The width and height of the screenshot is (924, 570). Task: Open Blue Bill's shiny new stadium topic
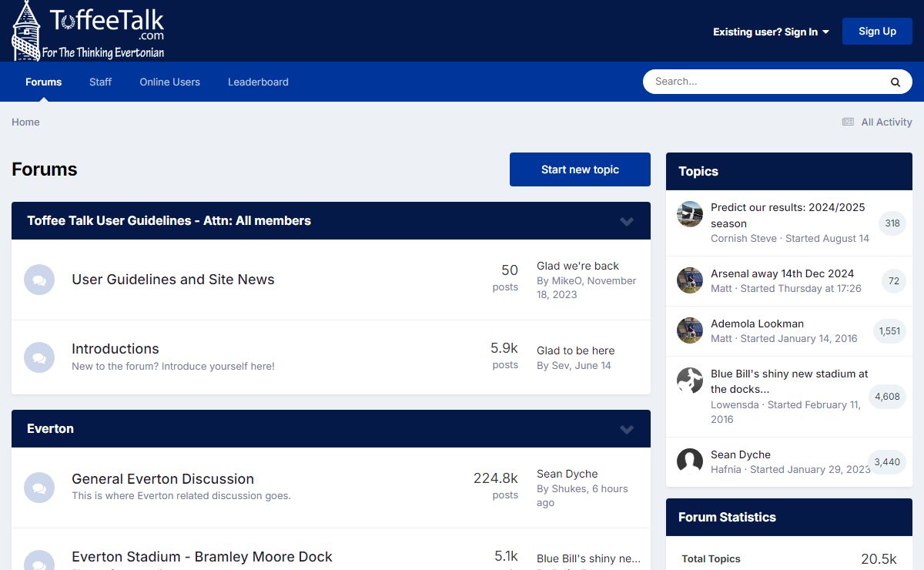click(x=789, y=381)
